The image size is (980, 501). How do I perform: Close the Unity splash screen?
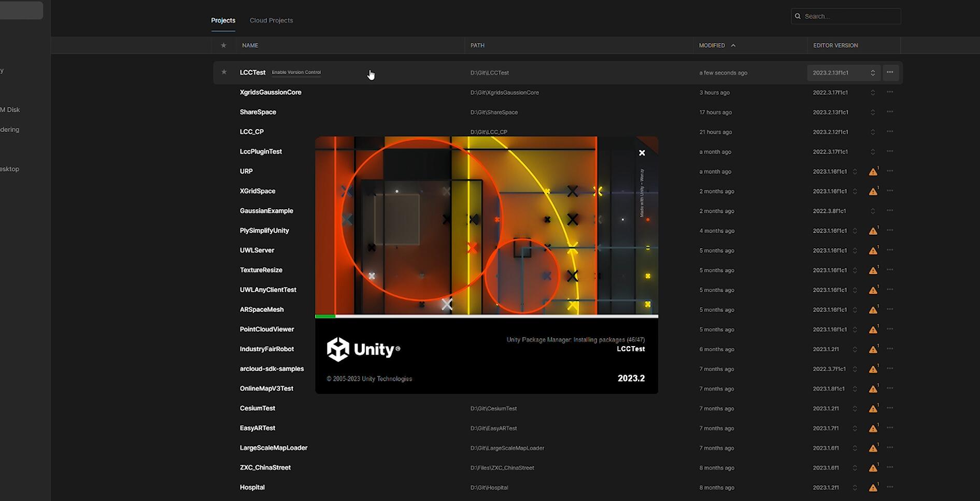[x=642, y=153]
